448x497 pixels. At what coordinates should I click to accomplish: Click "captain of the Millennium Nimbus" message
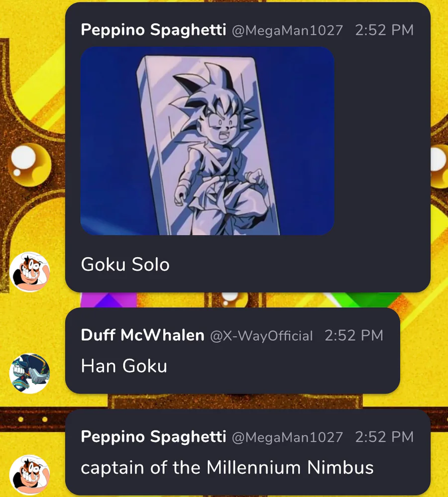[227, 468]
